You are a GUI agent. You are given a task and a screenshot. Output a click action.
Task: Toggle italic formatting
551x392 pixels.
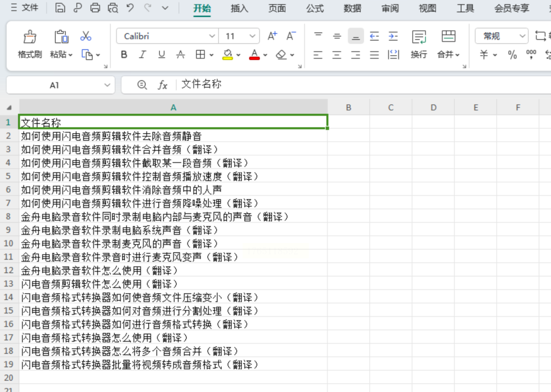pyautogui.click(x=143, y=55)
